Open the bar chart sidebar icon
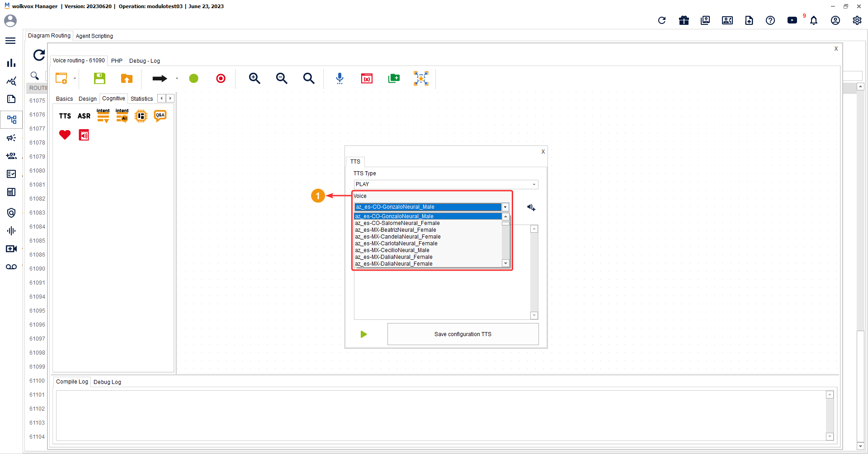This screenshot has height=454, width=868. click(x=11, y=63)
